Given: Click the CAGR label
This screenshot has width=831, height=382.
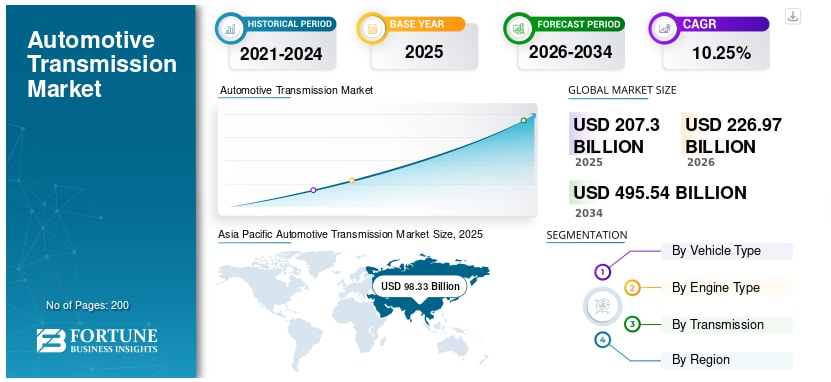Looking at the screenshot, I should tap(700, 24).
